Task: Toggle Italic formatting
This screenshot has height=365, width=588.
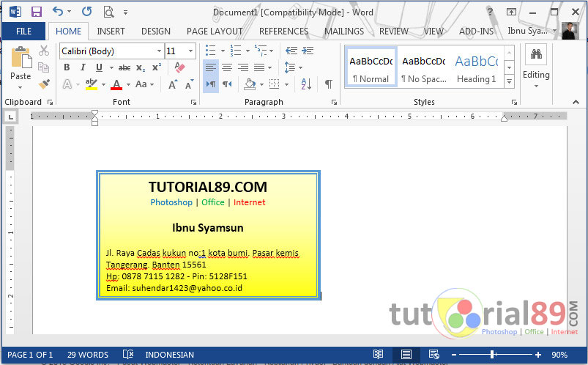Action: pos(83,67)
